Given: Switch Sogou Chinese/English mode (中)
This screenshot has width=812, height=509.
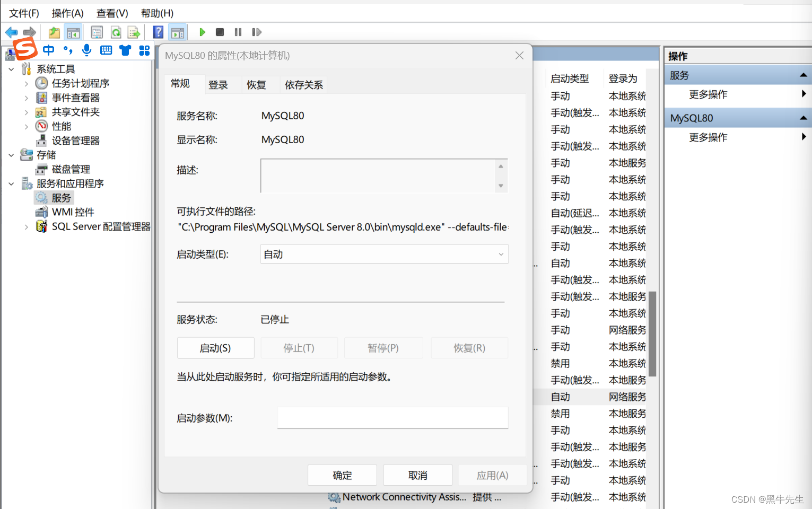Looking at the screenshot, I should tap(49, 50).
